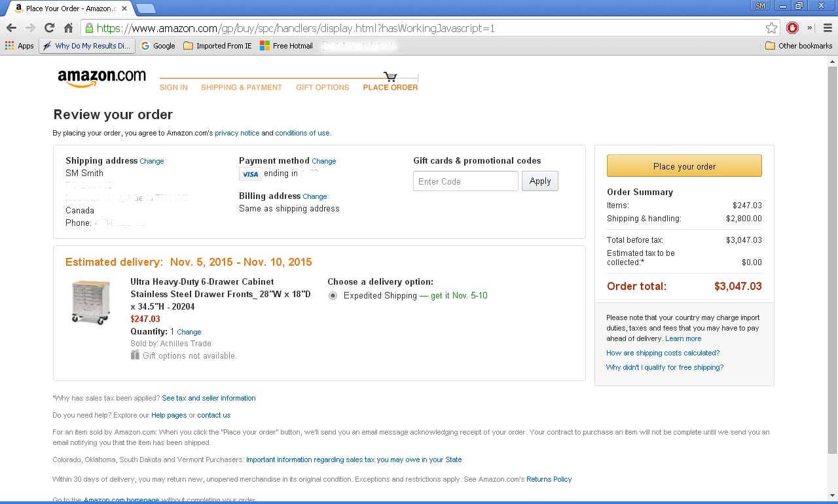Viewport: 838px width, 504px height.
Task: Change the item quantity
Action: click(189, 332)
